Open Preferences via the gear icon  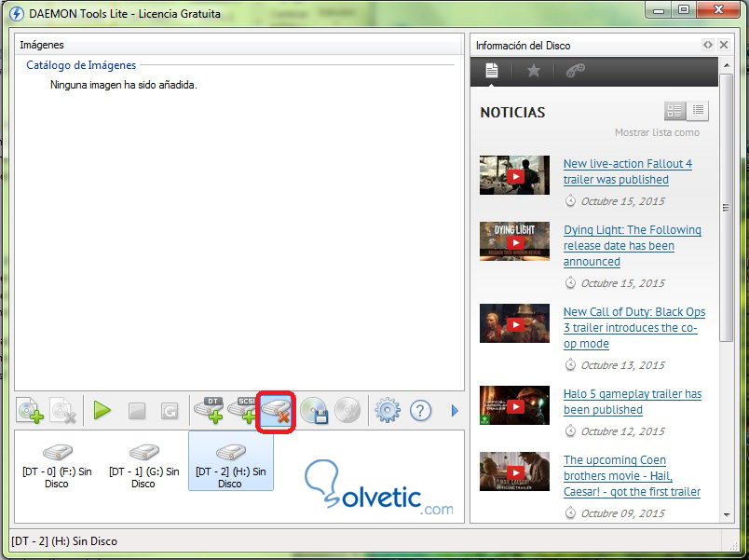[x=387, y=410]
